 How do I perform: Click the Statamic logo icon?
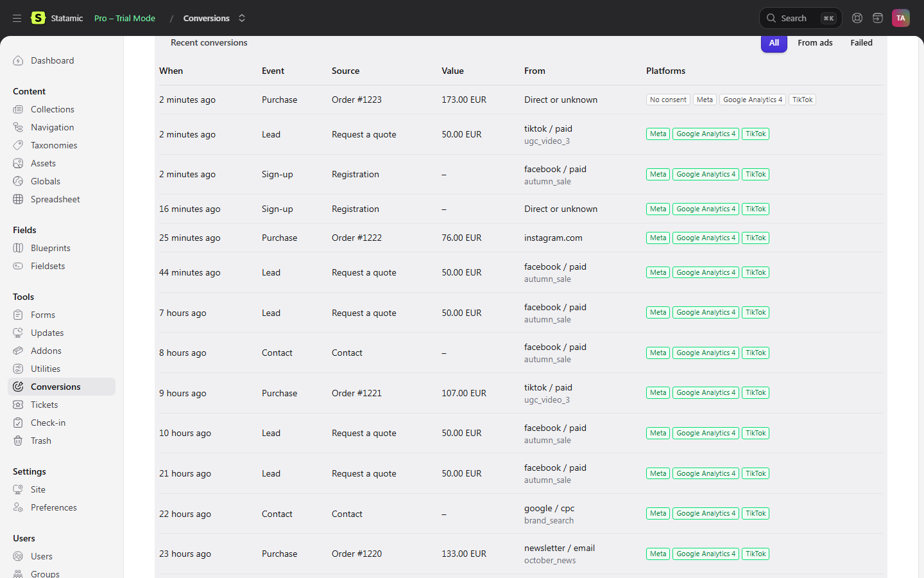pyautogui.click(x=38, y=18)
